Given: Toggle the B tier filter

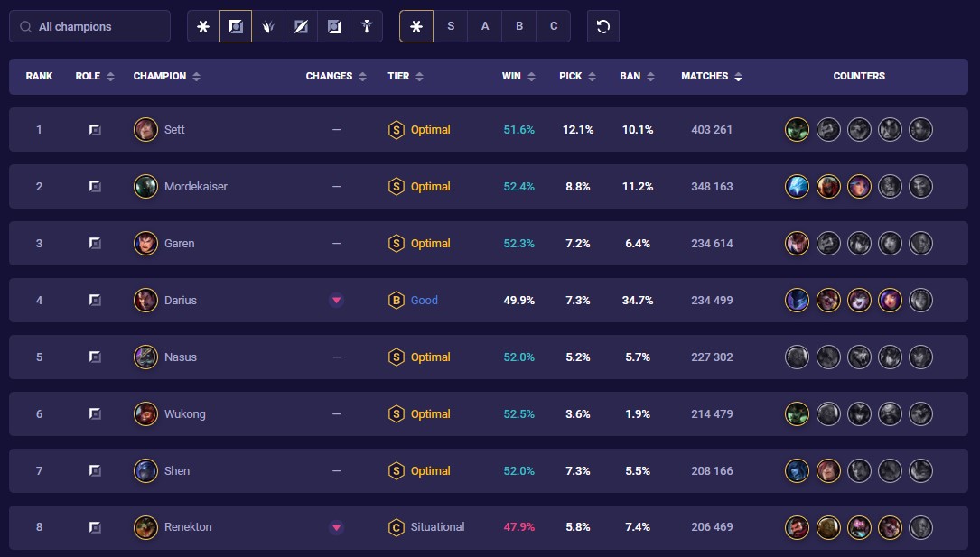Looking at the screenshot, I should [519, 26].
